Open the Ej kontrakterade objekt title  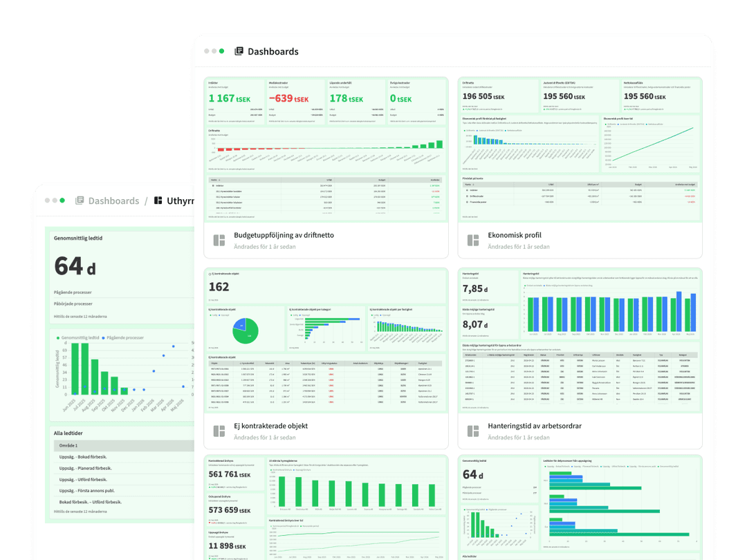click(270, 426)
